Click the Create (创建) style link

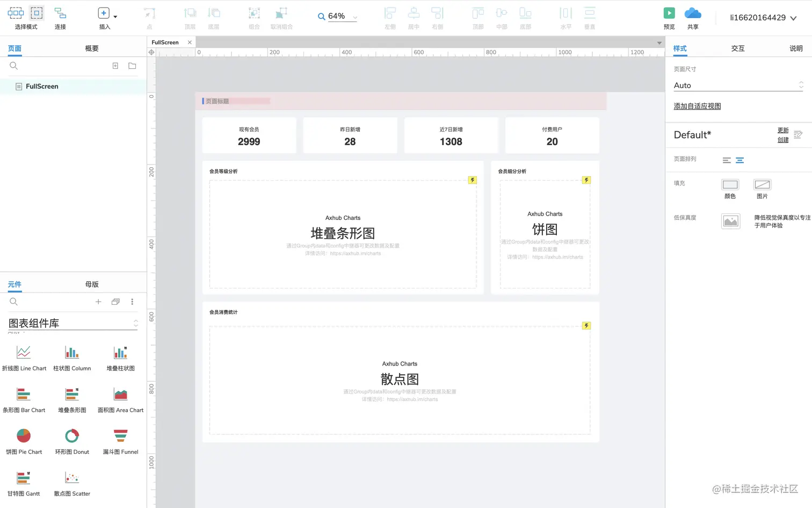click(x=783, y=140)
